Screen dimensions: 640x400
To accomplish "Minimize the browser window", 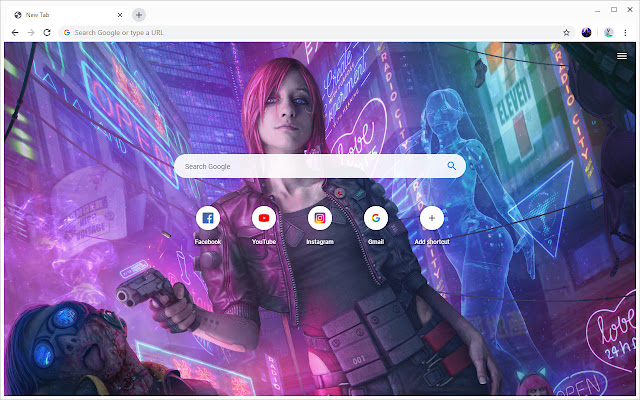I will tap(597, 10).
